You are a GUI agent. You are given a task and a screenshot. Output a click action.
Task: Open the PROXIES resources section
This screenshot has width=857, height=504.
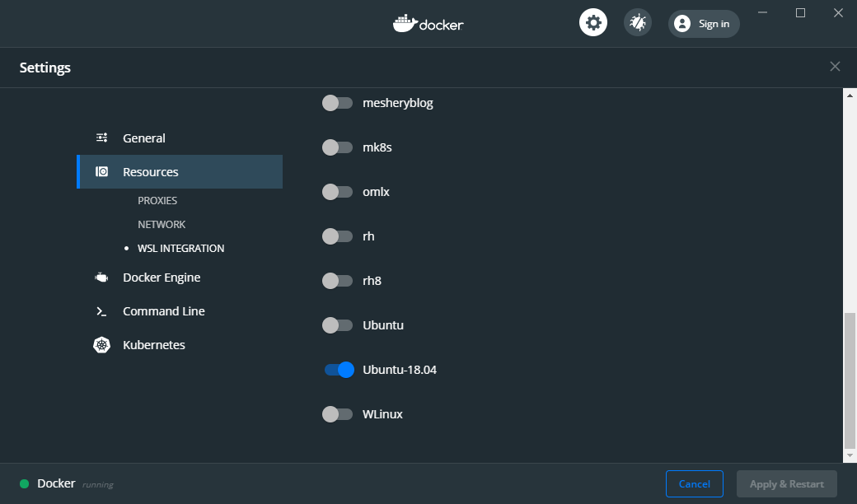158,200
